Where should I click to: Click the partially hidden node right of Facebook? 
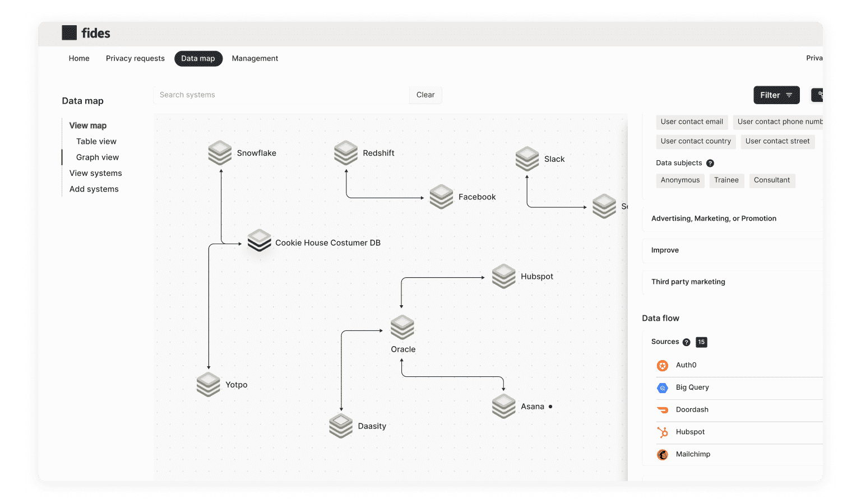tap(604, 206)
